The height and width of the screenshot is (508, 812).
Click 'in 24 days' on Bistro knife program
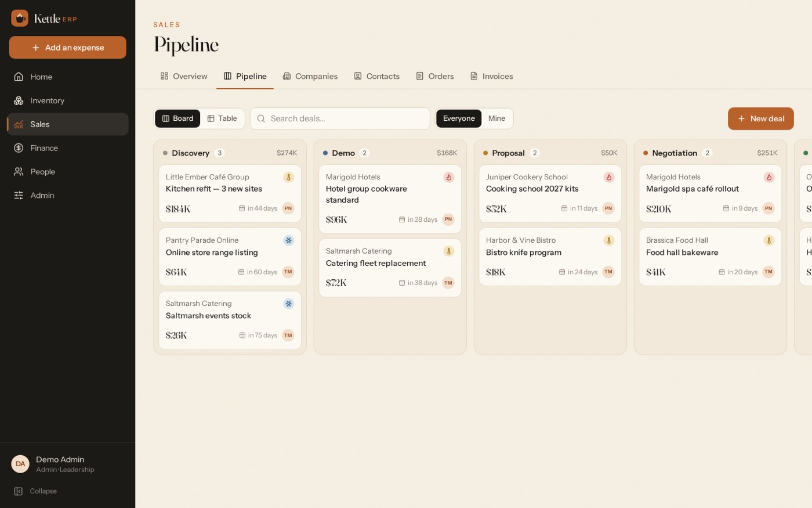click(x=578, y=272)
